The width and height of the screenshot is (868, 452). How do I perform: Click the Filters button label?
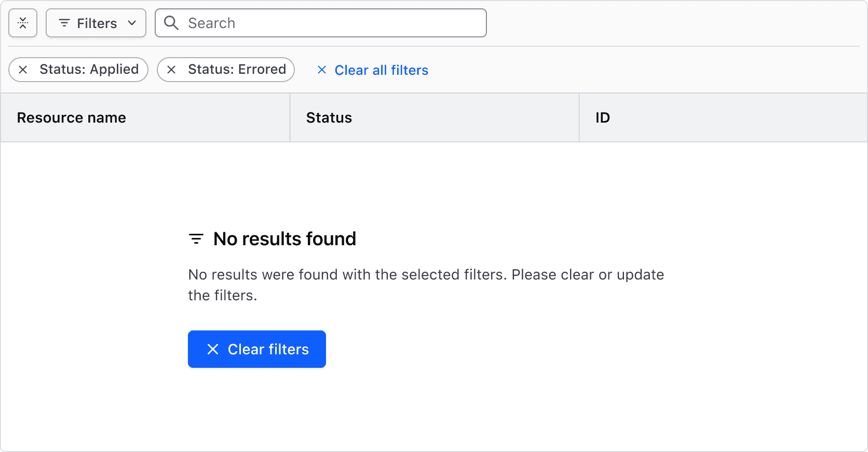97,23
